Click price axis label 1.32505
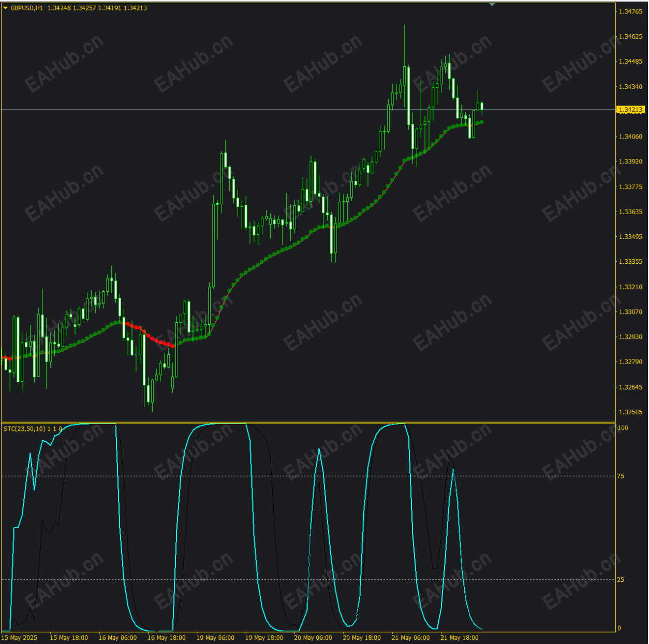 tap(630, 412)
